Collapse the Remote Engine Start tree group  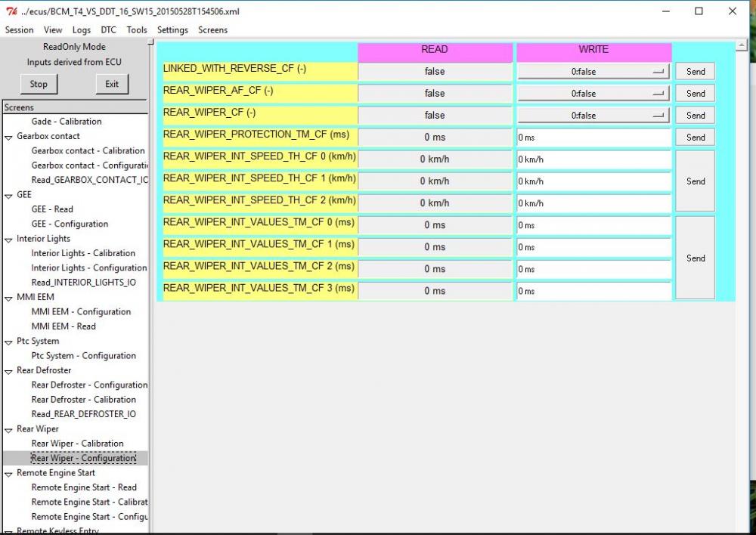(x=8, y=475)
